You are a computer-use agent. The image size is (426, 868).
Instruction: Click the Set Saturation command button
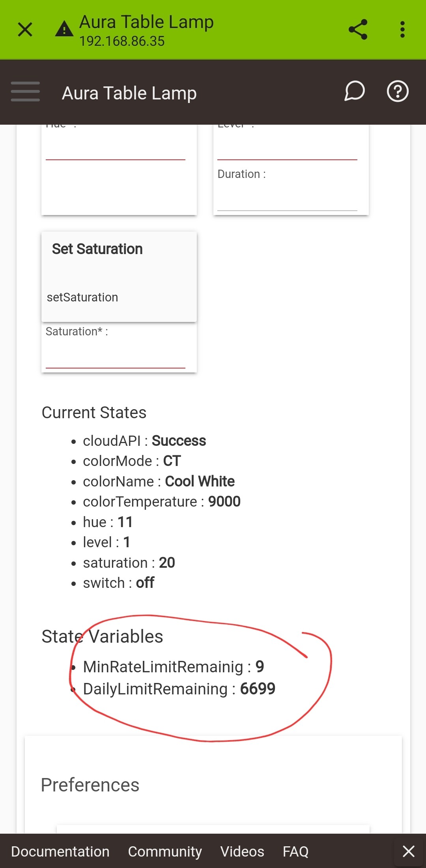[119, 277]
